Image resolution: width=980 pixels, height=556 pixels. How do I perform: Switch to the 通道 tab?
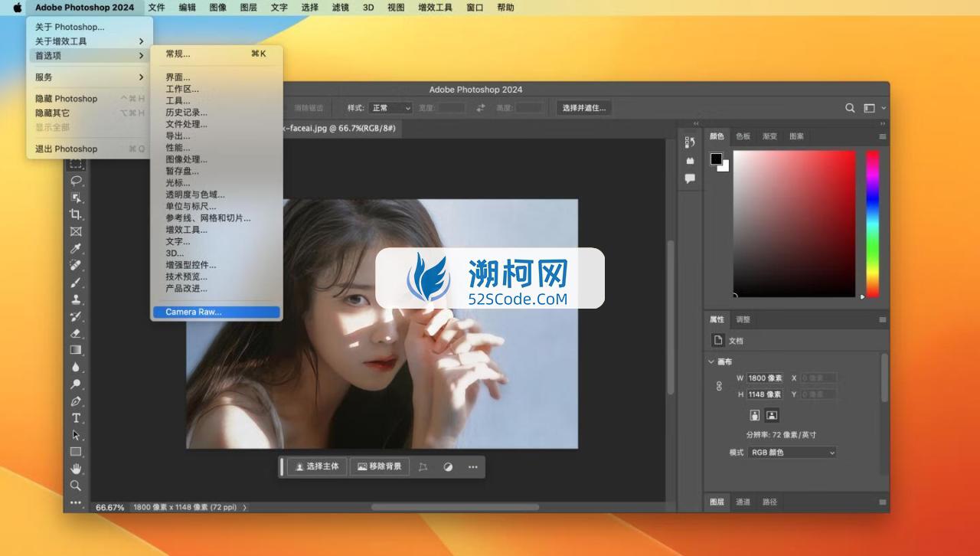(743, 502)
